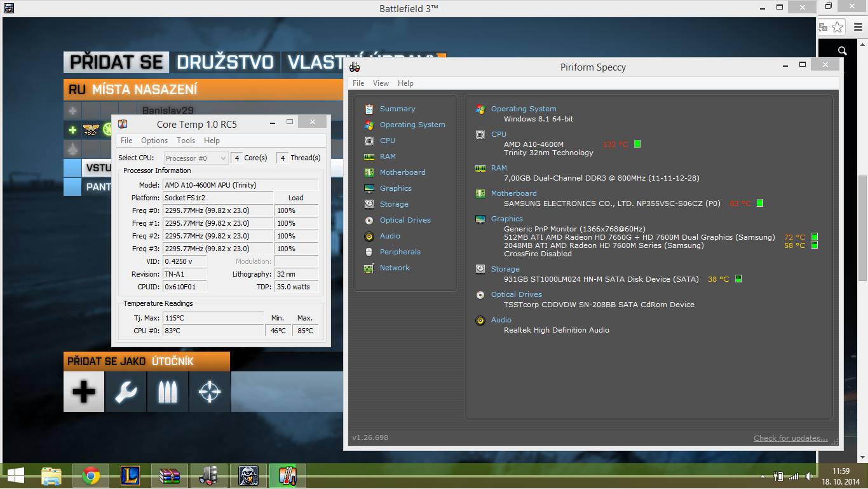The height and width of the screenshot is (489, 868).
Task: Select the Audio sidebar icon in Speccy
Action: tap(369, 236)
